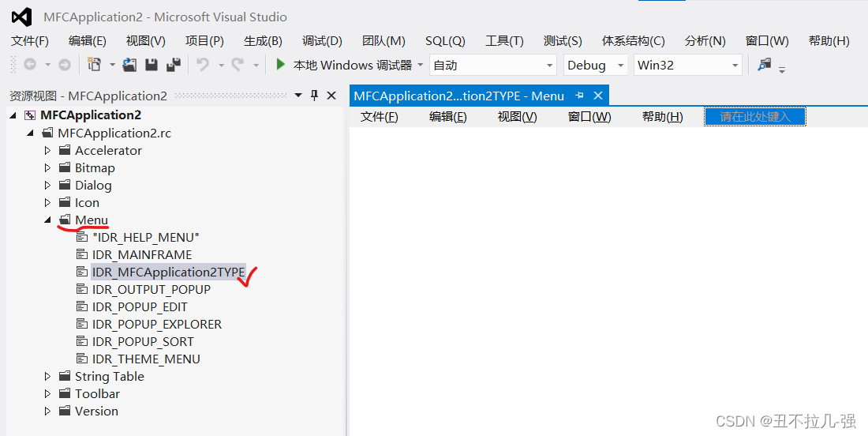This screenshot has height=436, width=868.
Task: Click the MFCApplication2.rc folder icon
Action: (x=48, y=133)
